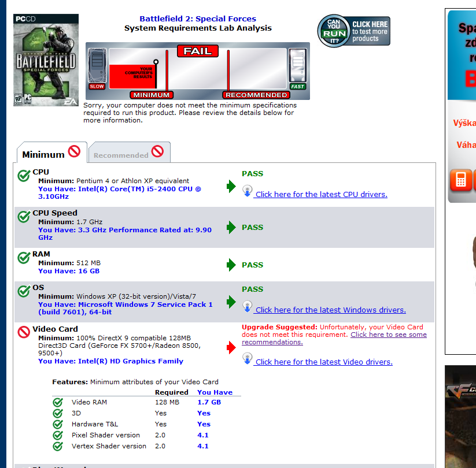Click the game ad thumbnail at bottom right

coord(460,417)
